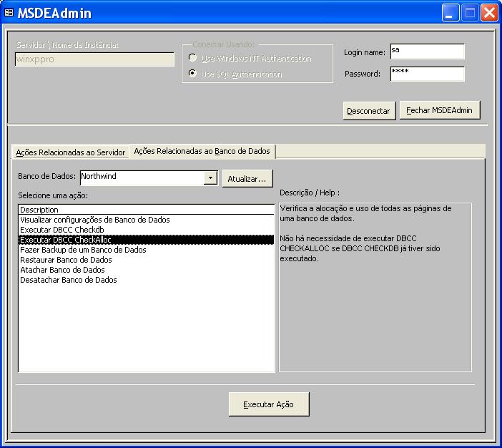Select Desatachar Banco de Dados action
The image size is (502, 448).
click(x=69, y=280)
